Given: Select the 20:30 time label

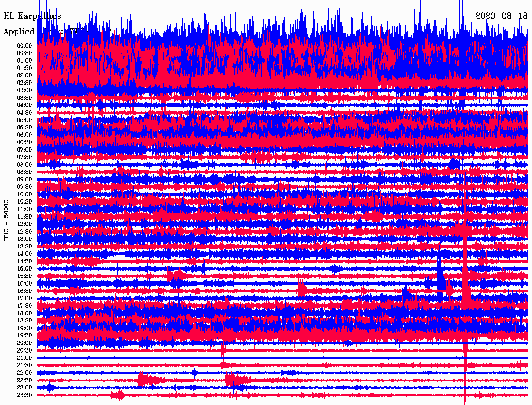Looking at the screenshot, I should (x=24, y=350).
